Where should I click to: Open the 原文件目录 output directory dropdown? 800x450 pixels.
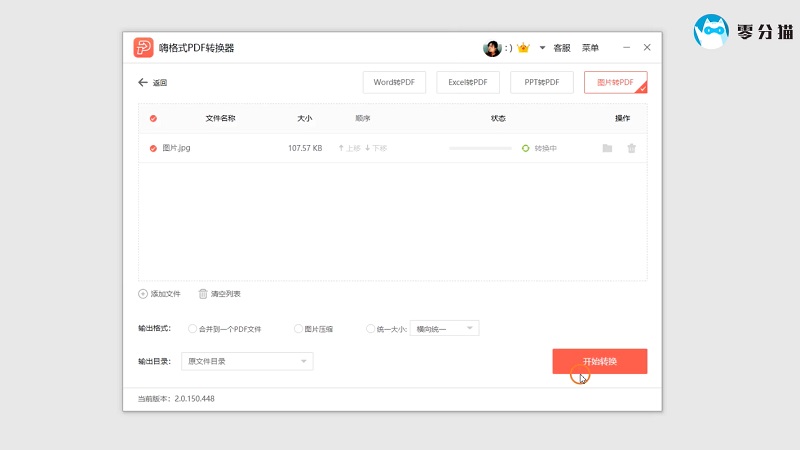tap(247, 361)
